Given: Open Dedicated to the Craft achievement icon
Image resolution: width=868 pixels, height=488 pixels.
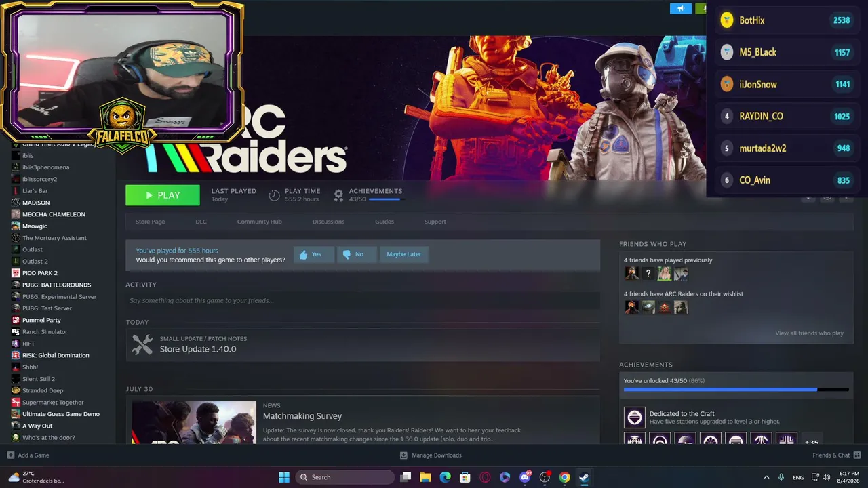Looking at the screenshot, I should (635, 418).
